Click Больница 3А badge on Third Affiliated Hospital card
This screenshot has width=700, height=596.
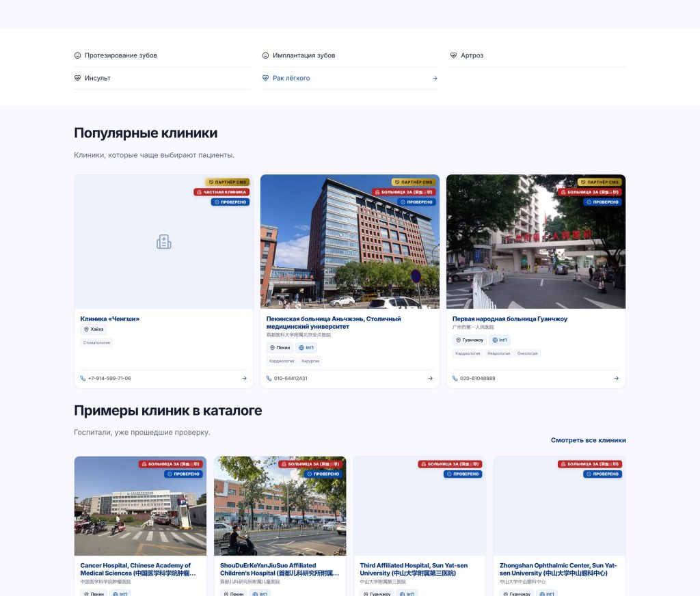click(x=450, y=464)
